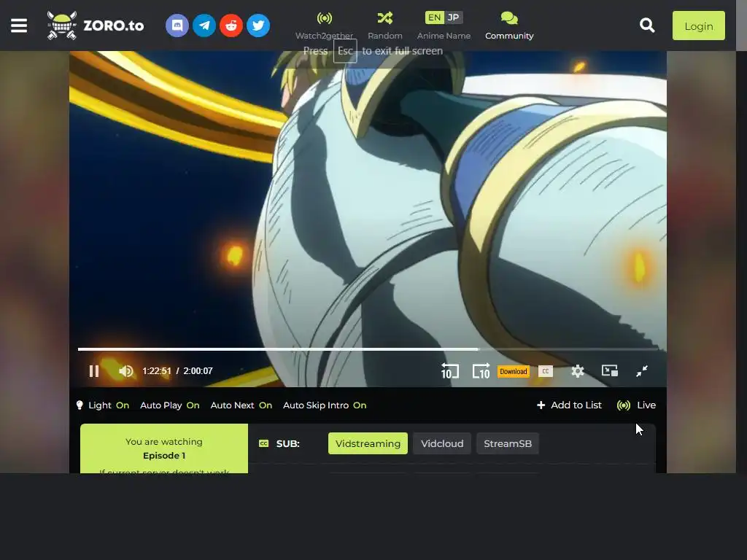The width and height of the screenshot is (747, 560).
Task: Open the Telegram social link
Action: (x=204, y=26)
